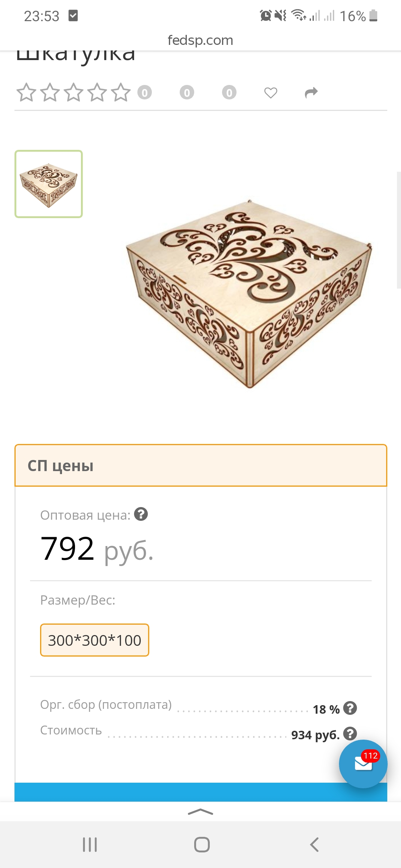Rate product with the first star

(x=26, y=93)
